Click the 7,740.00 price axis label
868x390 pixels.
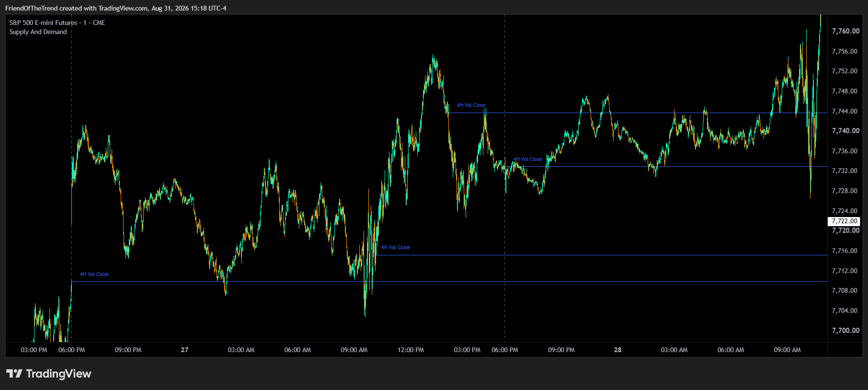(x=845, y=131)
